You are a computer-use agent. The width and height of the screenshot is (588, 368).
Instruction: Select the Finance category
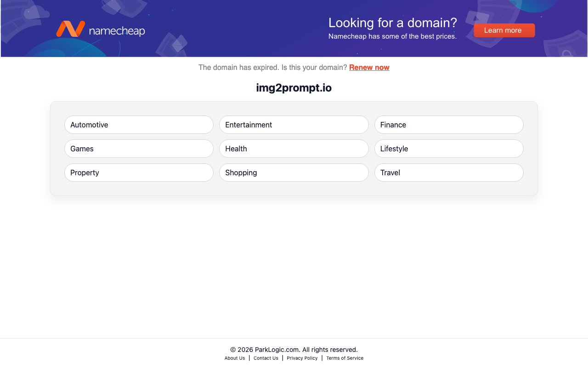449,125
